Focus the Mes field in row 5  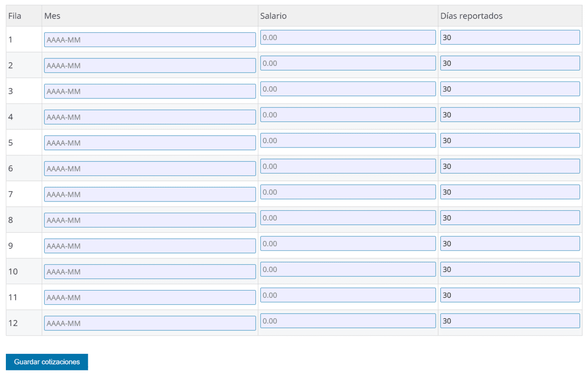tap(149, 143)
